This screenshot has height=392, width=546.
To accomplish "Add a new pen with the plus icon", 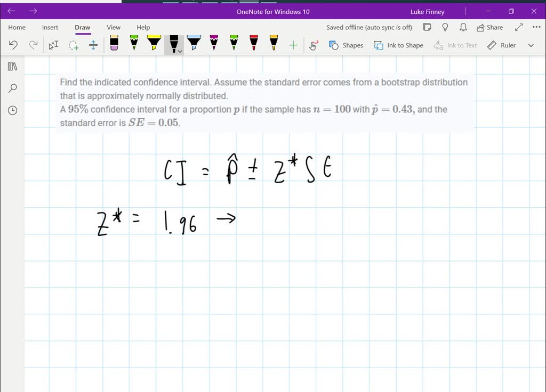I will coord(293,45).
